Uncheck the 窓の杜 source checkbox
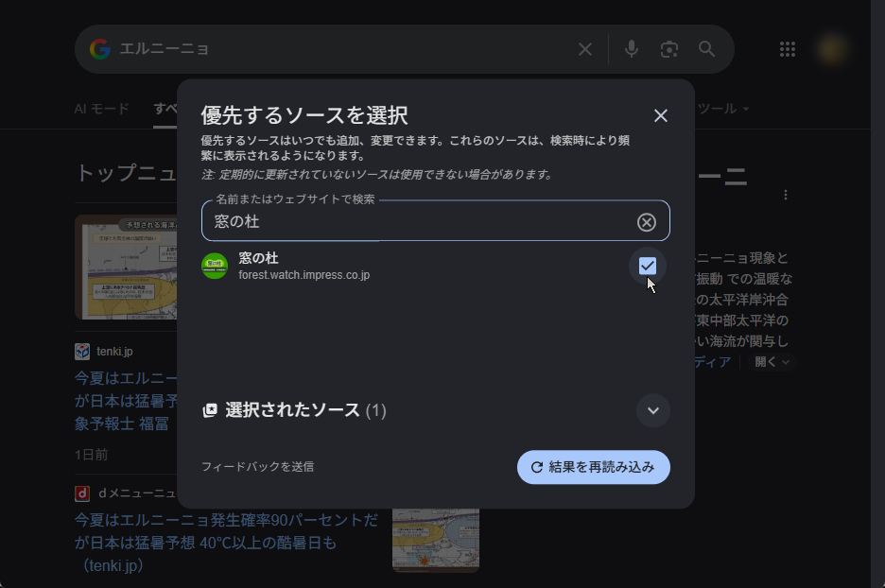 [648, 266]
